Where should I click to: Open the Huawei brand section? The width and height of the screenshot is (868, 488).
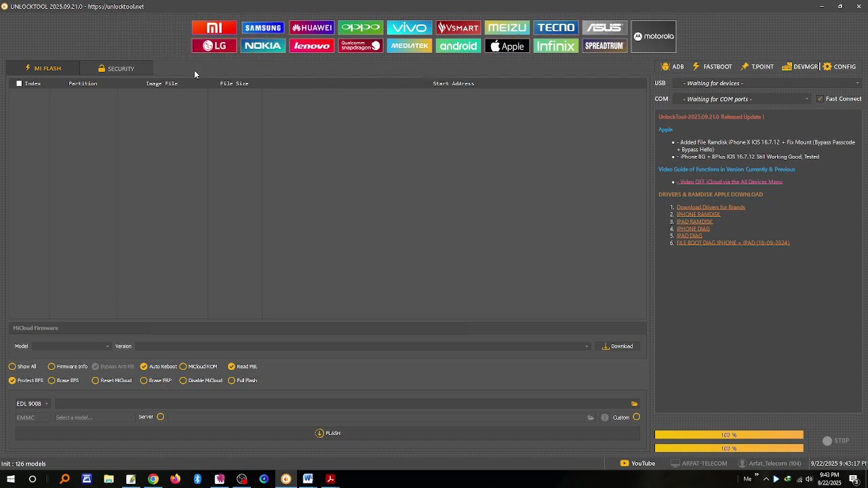[312, 28]
